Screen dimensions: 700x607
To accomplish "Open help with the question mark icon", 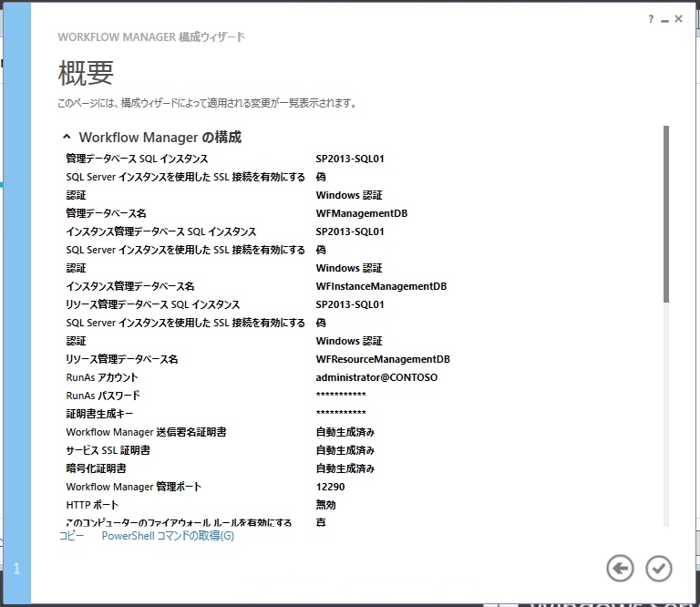I will (x=651, y=19).
